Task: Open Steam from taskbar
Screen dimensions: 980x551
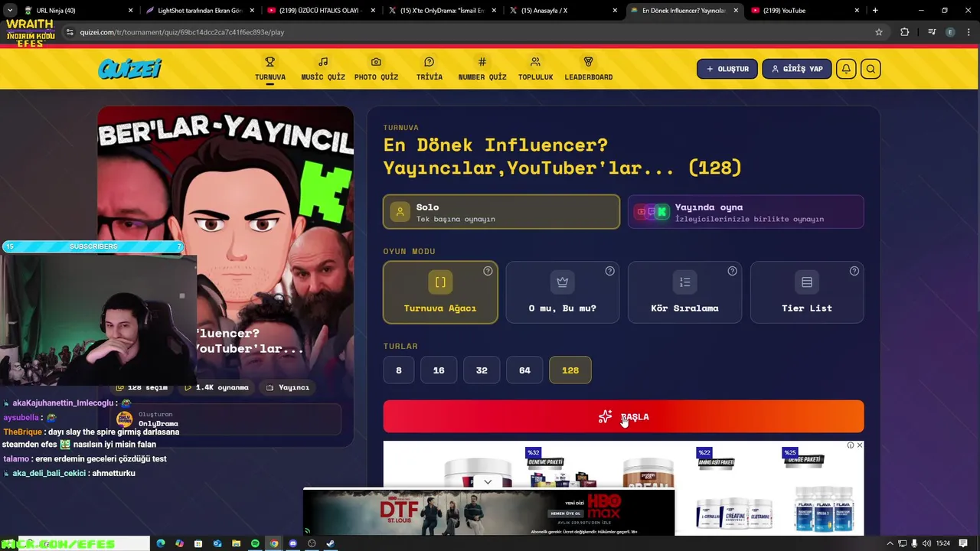Action: [x=330, y=543]
